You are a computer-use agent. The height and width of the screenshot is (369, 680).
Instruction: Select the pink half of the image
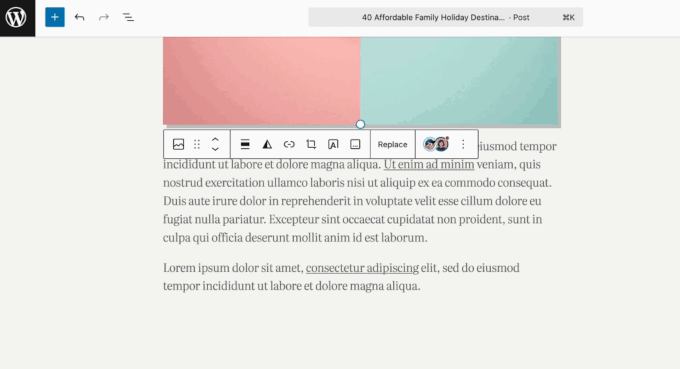[262, 81]
